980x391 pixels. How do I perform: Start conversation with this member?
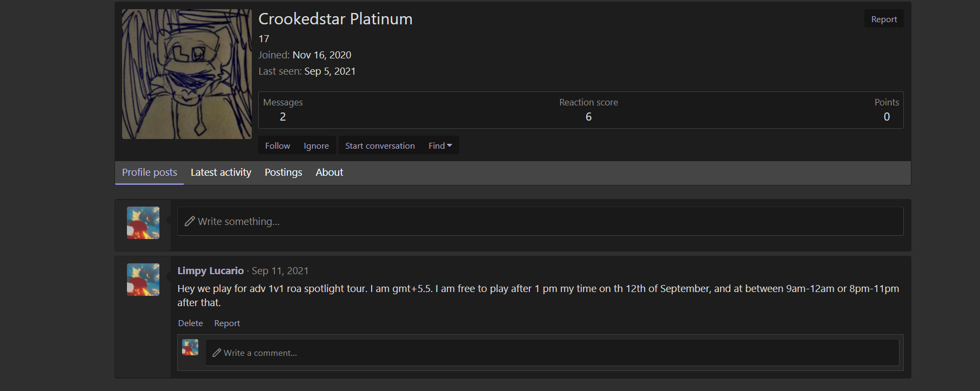point(380,145)
